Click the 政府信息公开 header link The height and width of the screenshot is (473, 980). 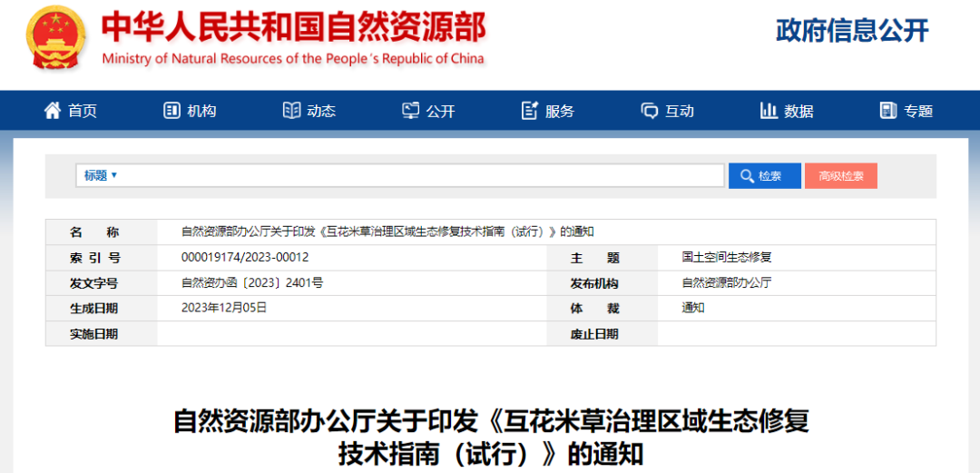pyautogui.click(x=852, y=30)
